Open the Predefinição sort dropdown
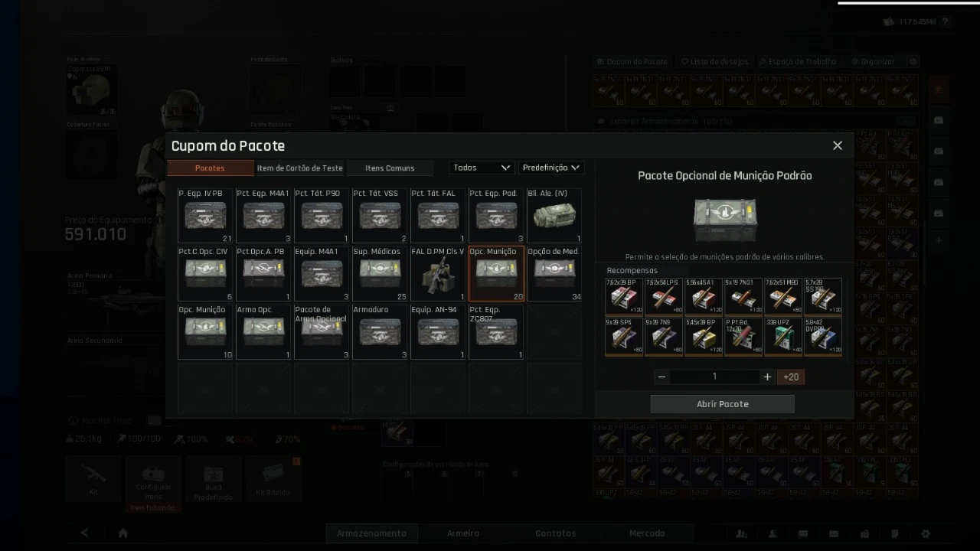The width and height of the screenshot is (980, 551). [551, 168]
